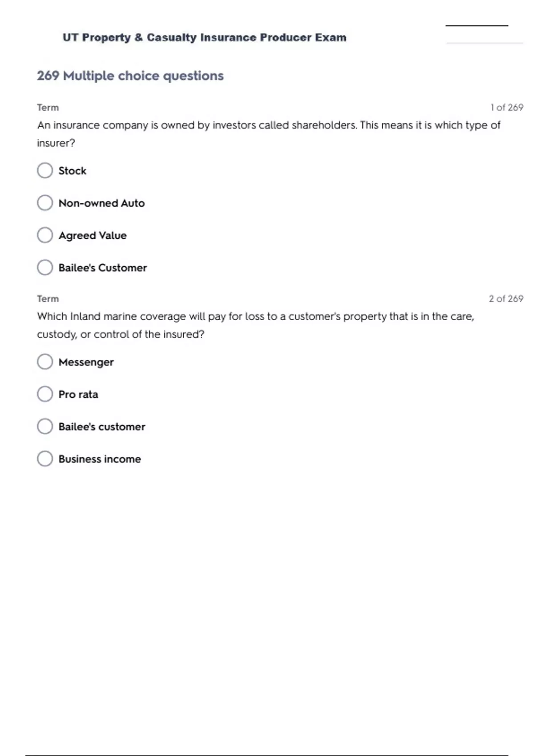This screenshot has height=756, width=534.
Task: Click the 'Business income' answer label text
Action: pyautogui.click(x=100, y=459)
